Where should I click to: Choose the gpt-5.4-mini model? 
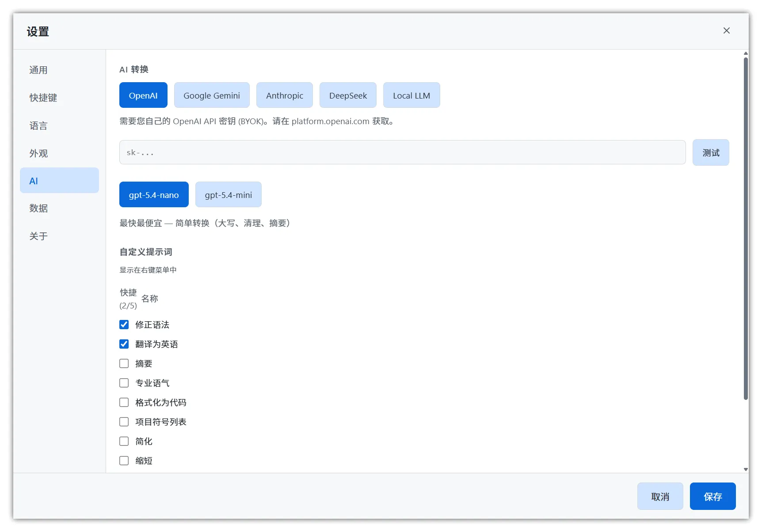228,194
